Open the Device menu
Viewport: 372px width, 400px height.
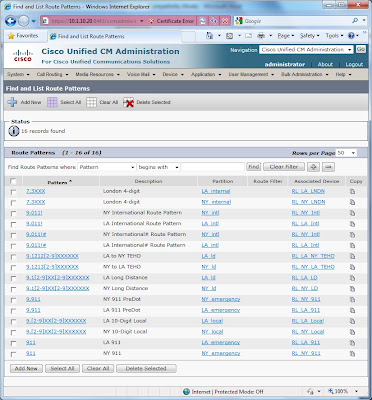(x=173, y=74)
